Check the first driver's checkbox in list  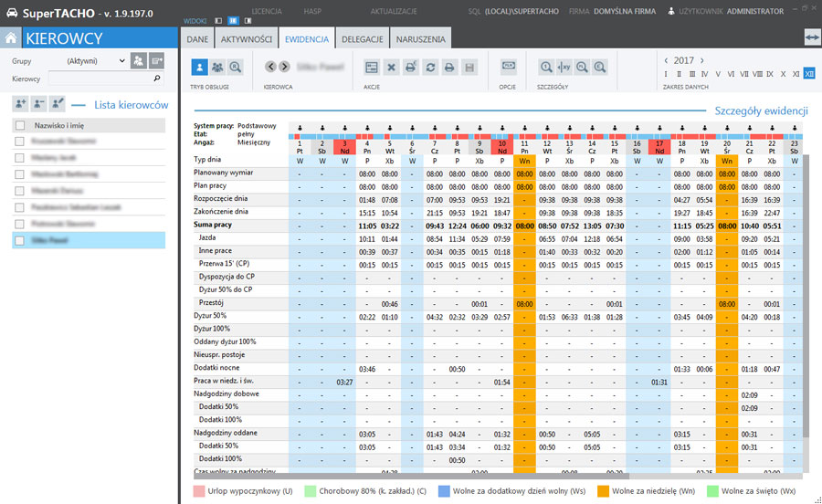(20, 142)
